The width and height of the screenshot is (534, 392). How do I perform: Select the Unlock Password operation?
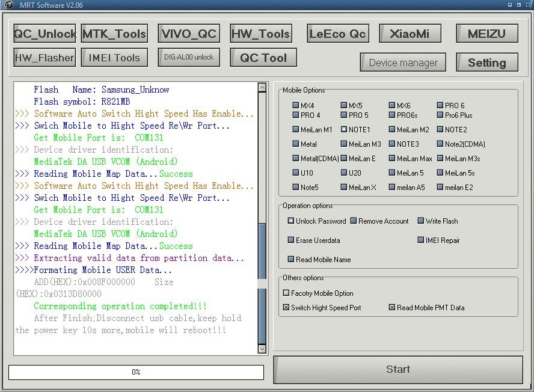(291, 221)
